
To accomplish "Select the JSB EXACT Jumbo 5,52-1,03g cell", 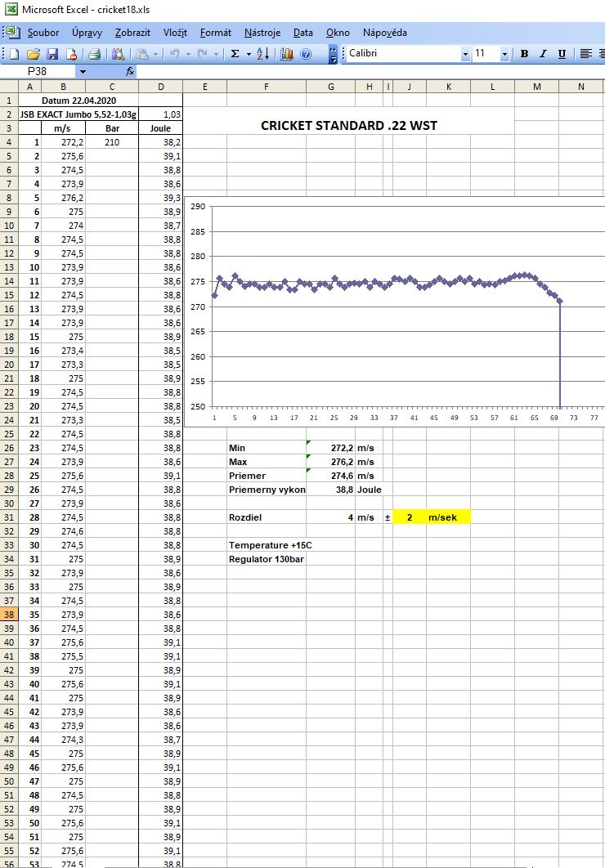I will coord(78,114).
